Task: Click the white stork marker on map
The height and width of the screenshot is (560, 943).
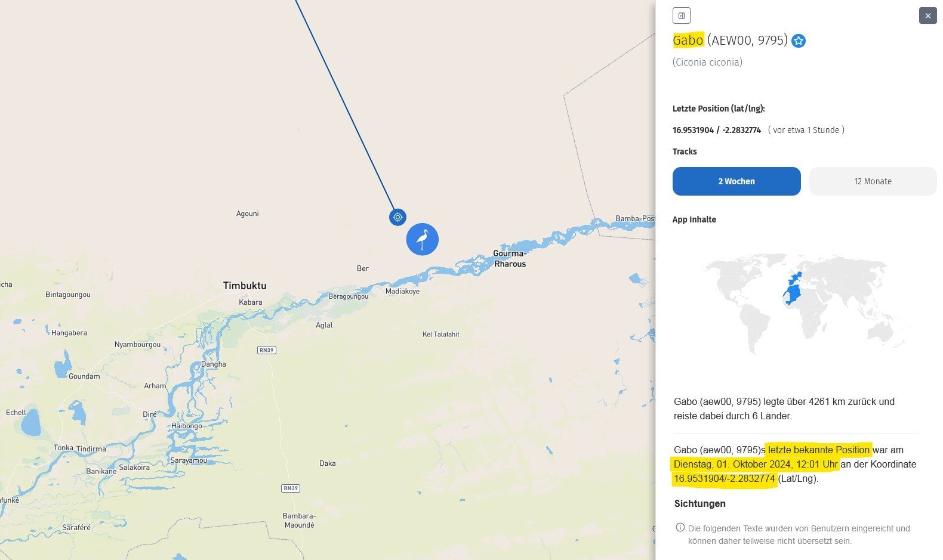Action: pos(422,239)
